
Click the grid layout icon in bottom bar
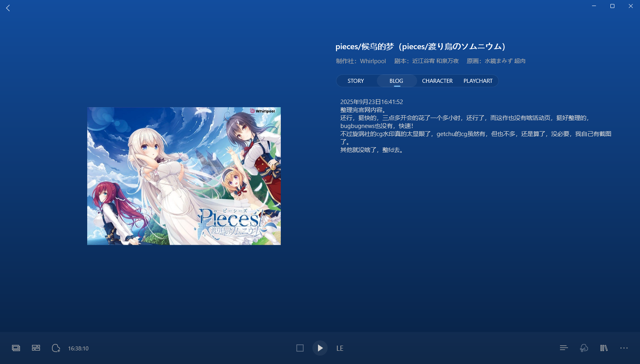coord(36,348)
